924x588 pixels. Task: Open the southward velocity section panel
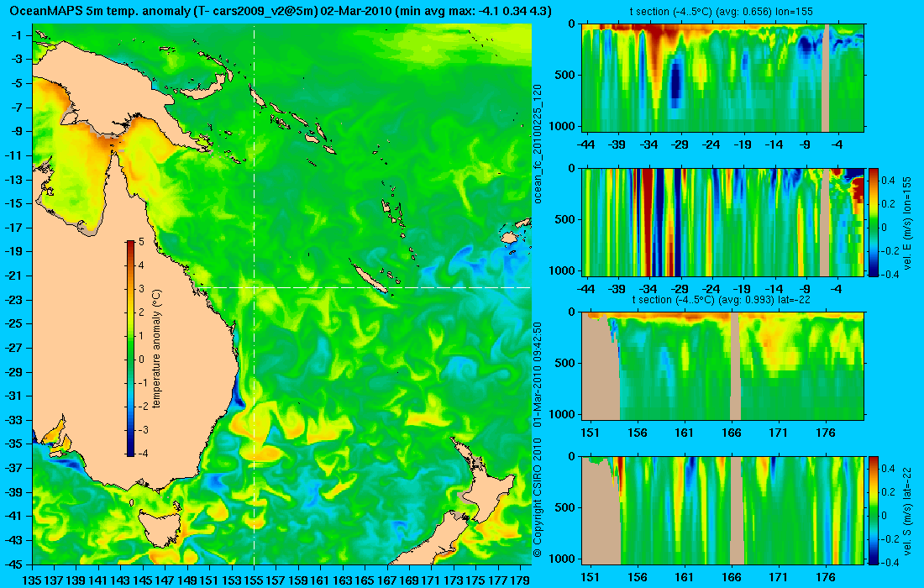click(722, 510)
